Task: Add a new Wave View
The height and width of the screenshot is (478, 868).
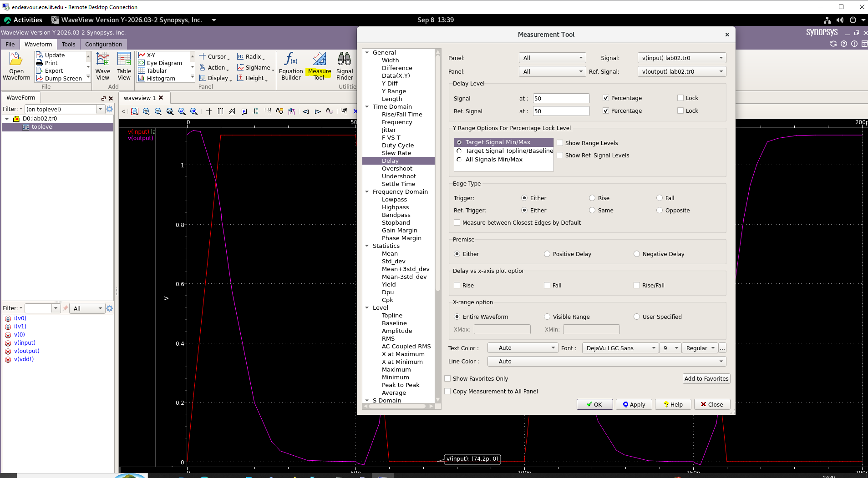Action: pos(103,66)
